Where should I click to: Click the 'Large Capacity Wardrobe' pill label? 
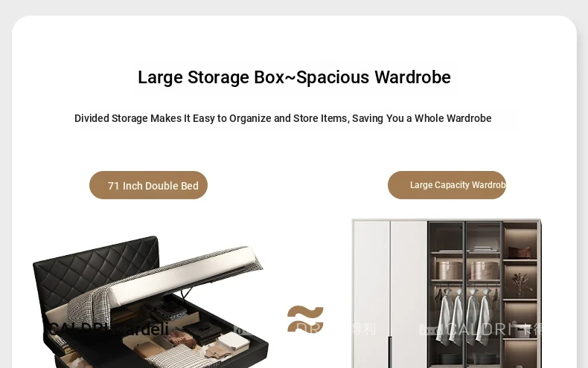click(447, 185)
